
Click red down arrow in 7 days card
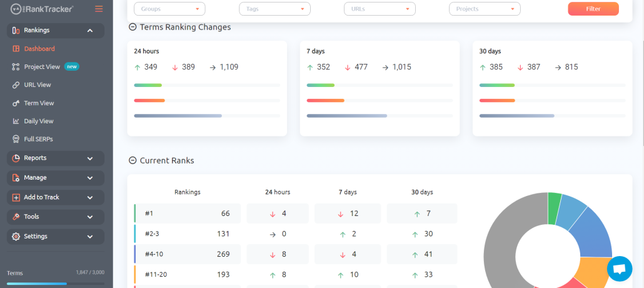(348, 67)
